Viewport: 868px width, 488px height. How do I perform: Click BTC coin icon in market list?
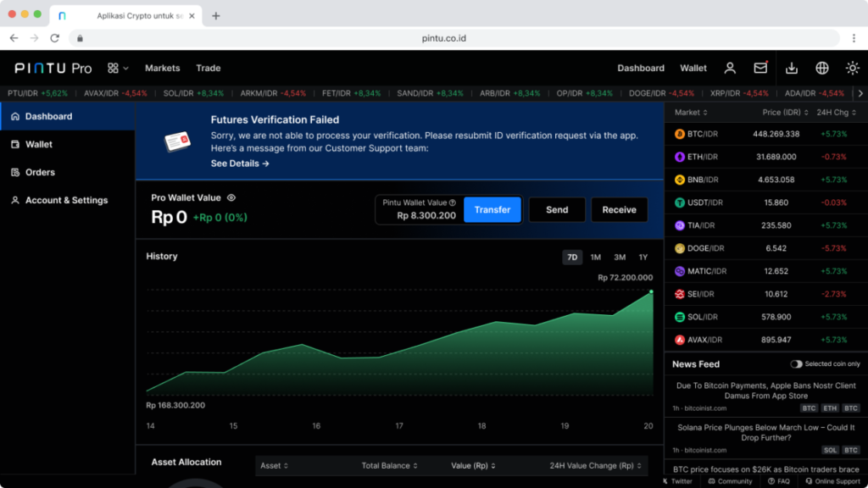(679, 134)
